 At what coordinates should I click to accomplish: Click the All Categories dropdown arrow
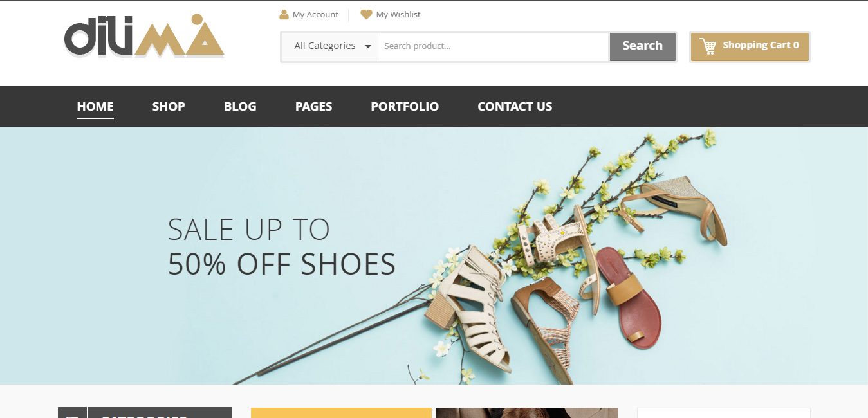pos(368,46)
